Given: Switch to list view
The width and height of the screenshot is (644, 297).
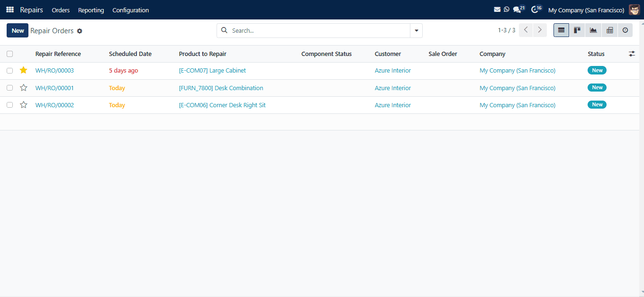Looking at the screenshot, I should (x=561, y=30).
